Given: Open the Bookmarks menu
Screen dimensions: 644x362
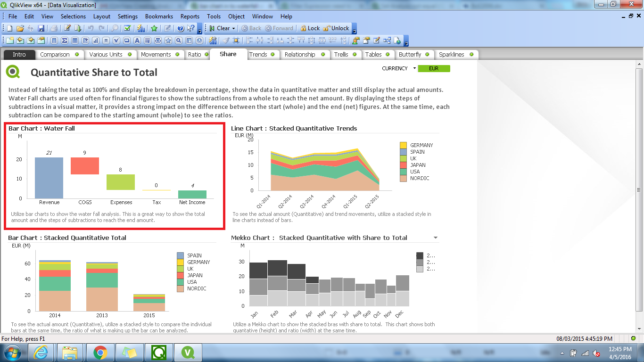Looking at the screenshot, I should [159, 16].
